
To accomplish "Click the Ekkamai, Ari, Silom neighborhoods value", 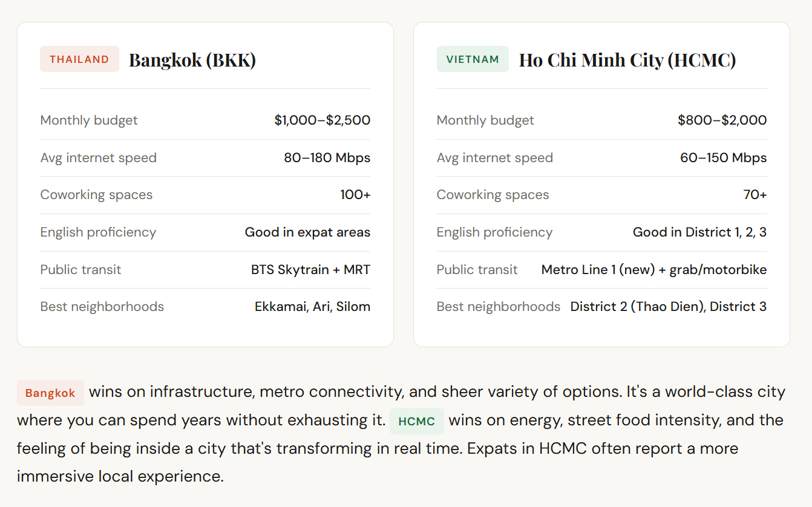I will point(312,307).
